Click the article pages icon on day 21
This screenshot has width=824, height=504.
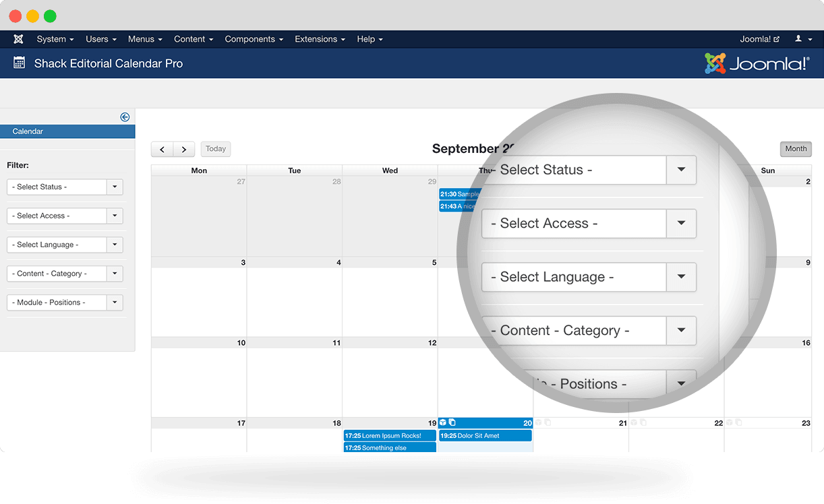pyautogui.click(x=548, y=422)
